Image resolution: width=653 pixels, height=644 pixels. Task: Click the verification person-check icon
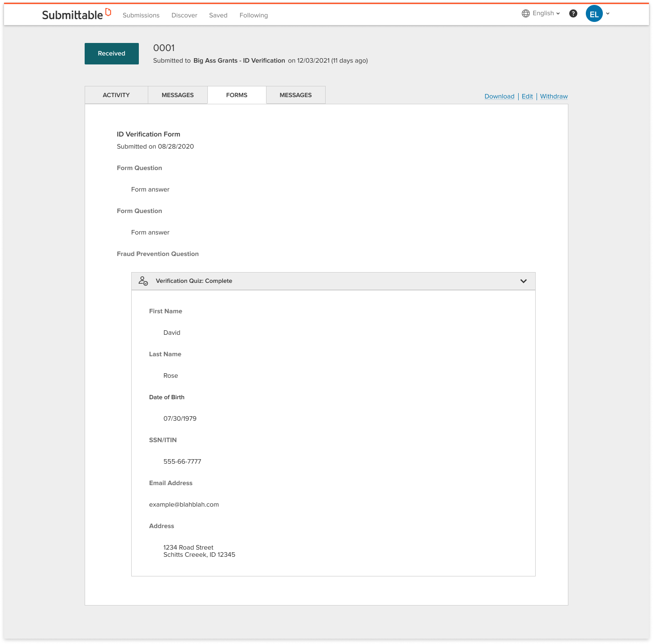tap(143, 281)
